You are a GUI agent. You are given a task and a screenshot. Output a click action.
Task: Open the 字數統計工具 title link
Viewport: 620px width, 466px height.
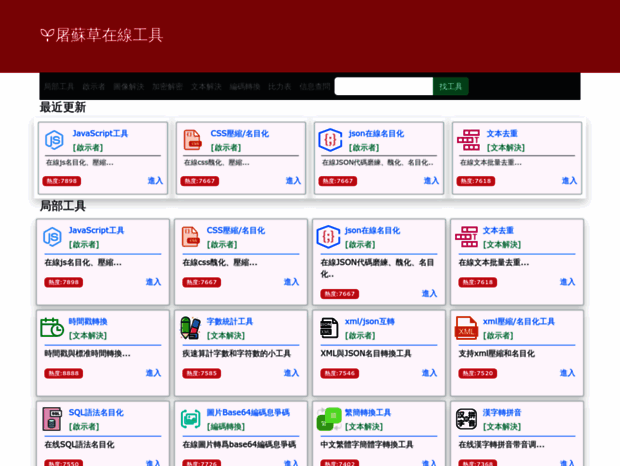pyautogui.click(x=230, y=321)
